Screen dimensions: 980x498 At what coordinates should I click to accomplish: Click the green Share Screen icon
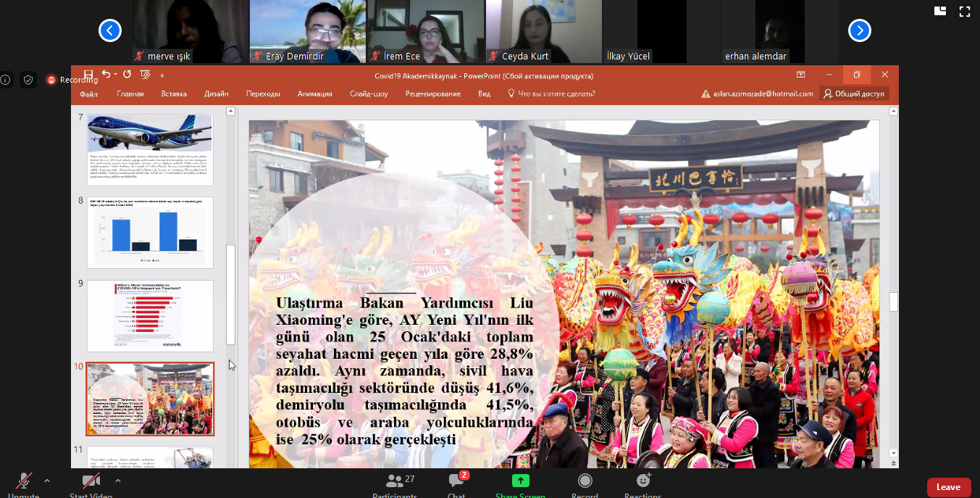(x=520, y=482)
